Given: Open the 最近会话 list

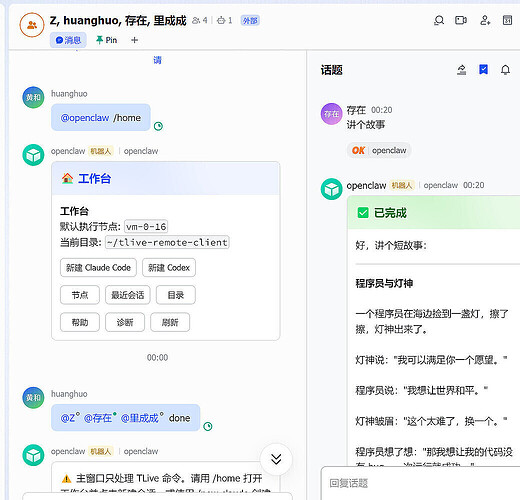Looking at the screenshot, I should [x=128, y=295].
